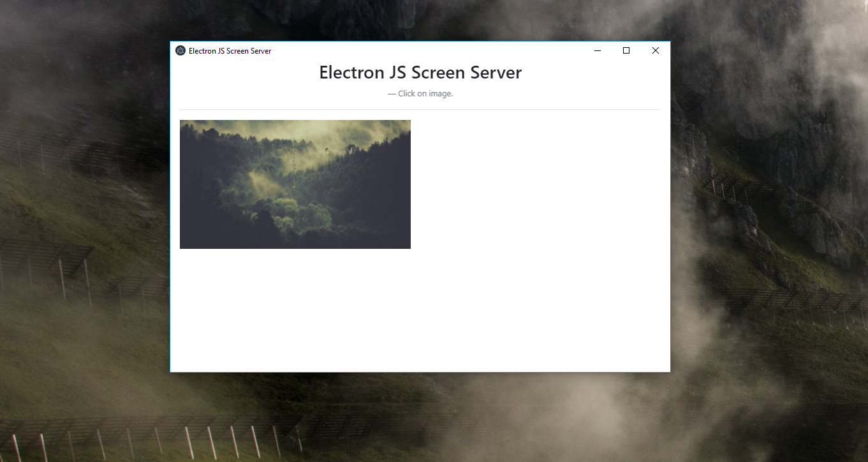The height and width of the screenshot is (462, 868).
Task: Click the minimize icon in the title bar
Action: tap(597, 50)
